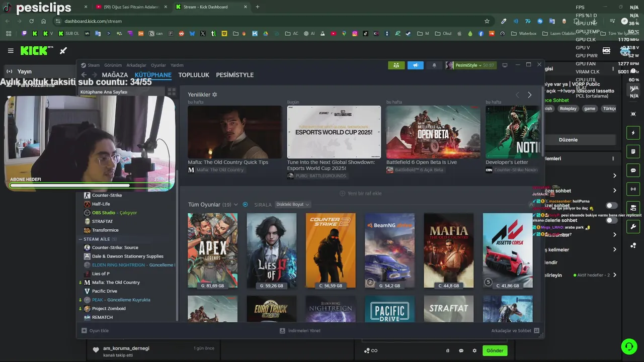Viewport: 644px width, 362px height.
Task: Send chat message with Gönder button
Action: pos(495,350)
